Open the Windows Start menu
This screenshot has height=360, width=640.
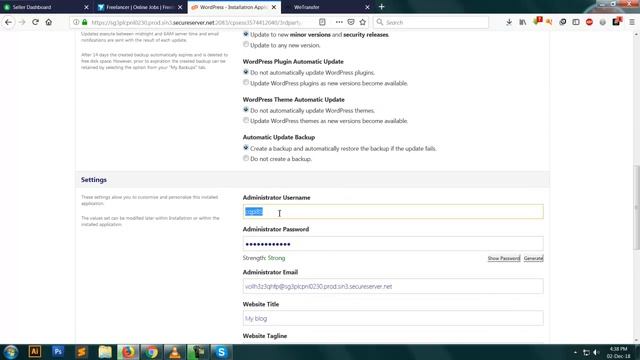pos(11,352)
